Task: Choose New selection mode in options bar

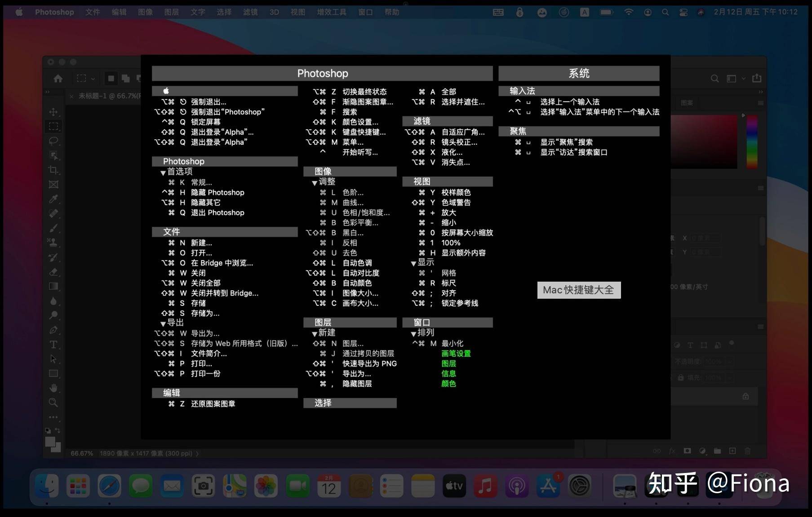Action: pos(111,79)
